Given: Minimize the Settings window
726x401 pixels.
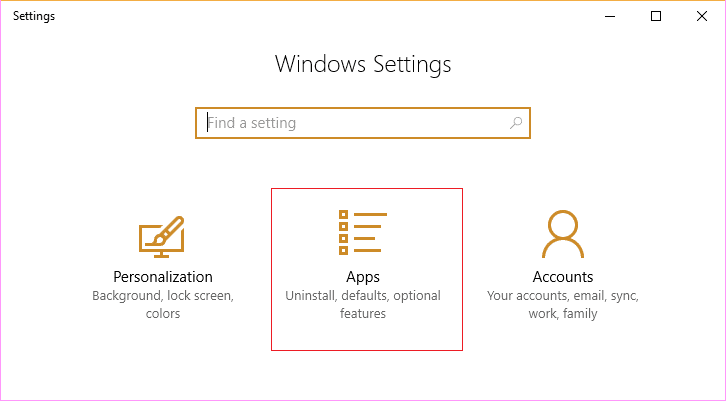Looking at the screenshot, I should [610, 16].
